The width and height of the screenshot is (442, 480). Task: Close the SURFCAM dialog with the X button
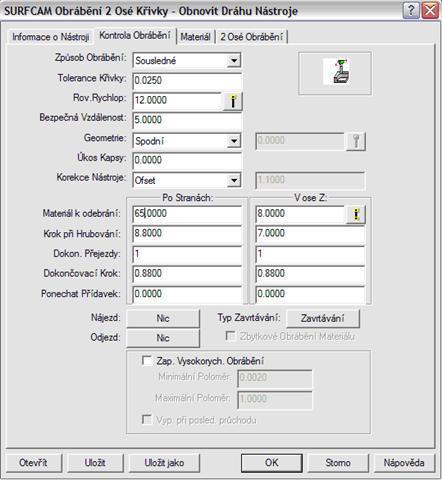click(430, 11)
